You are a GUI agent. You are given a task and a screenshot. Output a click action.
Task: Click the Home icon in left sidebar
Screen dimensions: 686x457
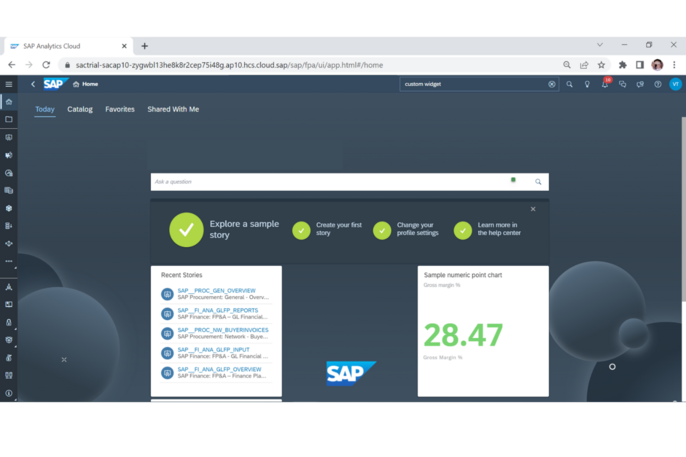pyautogui.click(x=9, y=102)
